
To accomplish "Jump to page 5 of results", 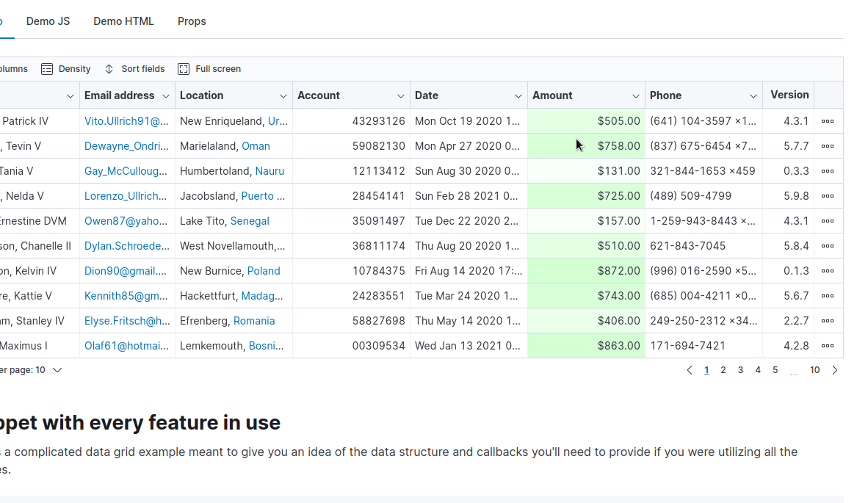I will click(775, 370).
